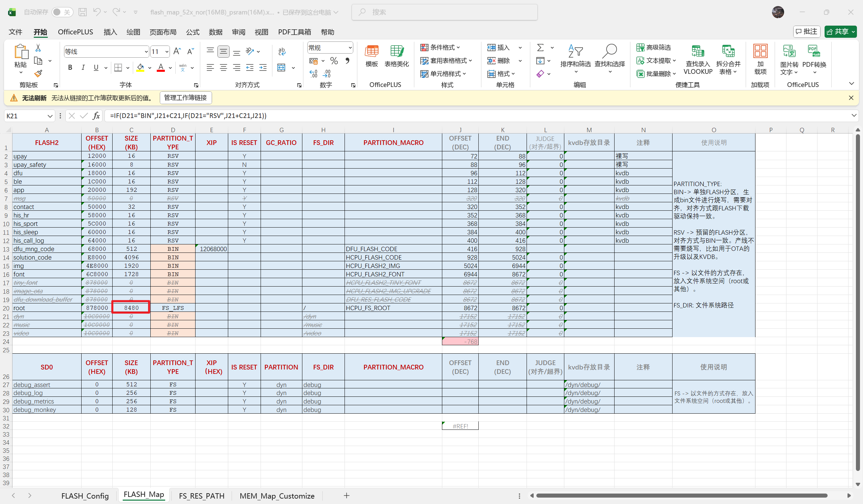This screenshot has height=504, width=863.
Task: Switch to the FLASH_Config sheet tab
Action: click(85, 496)
